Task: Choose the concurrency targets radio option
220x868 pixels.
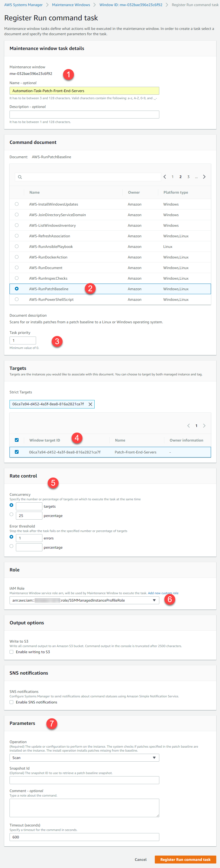Action: [x=11, y=505]
